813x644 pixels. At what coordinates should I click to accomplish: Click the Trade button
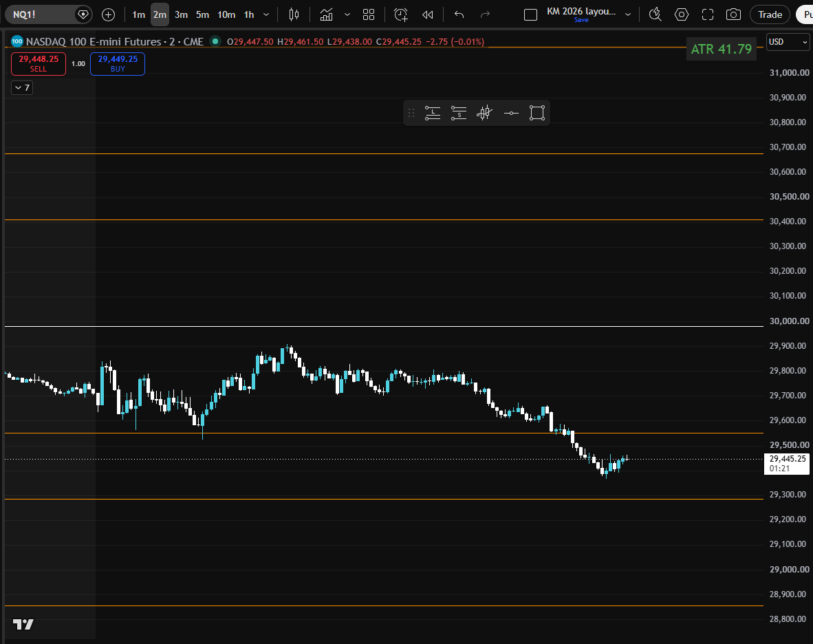[x=770, y=14]
